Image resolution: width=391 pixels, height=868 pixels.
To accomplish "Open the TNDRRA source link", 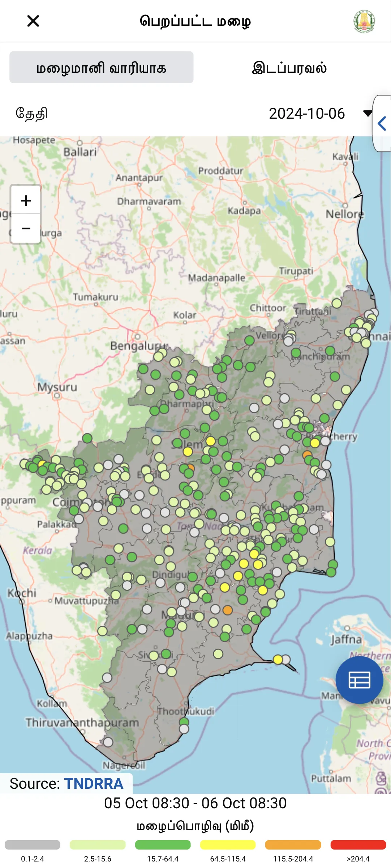I will (94, 784).
